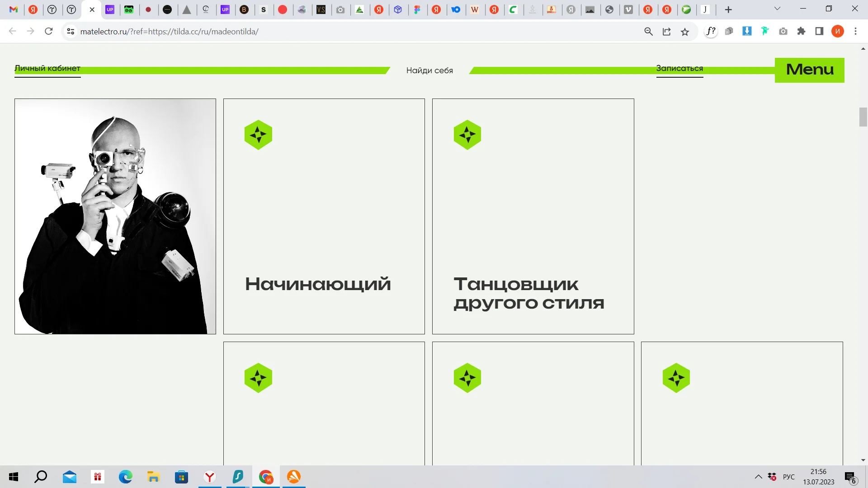Screen dimensions: 868x488
Task: Click the Найди себя heading link
Action: pos(429,70)
